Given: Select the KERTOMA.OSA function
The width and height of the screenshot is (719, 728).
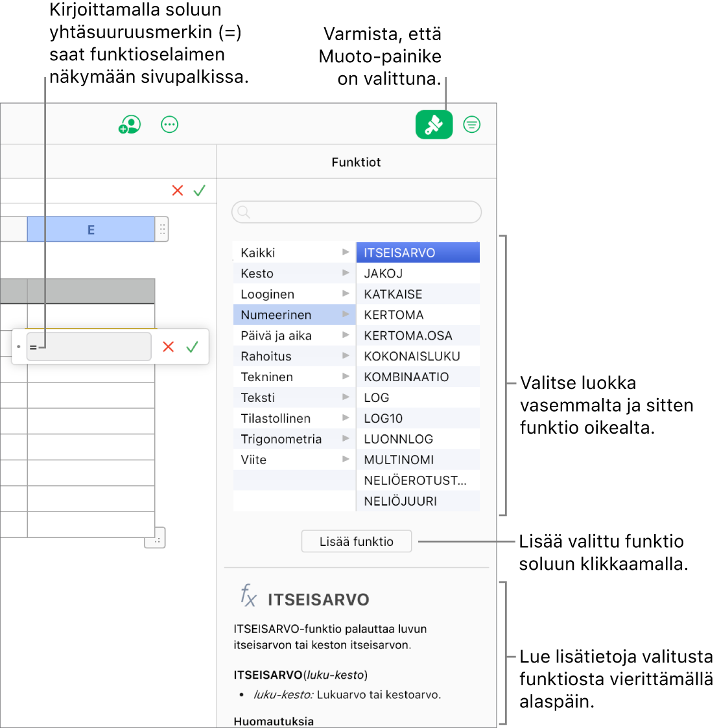Looking at the screenshot, I should [418, 335].
